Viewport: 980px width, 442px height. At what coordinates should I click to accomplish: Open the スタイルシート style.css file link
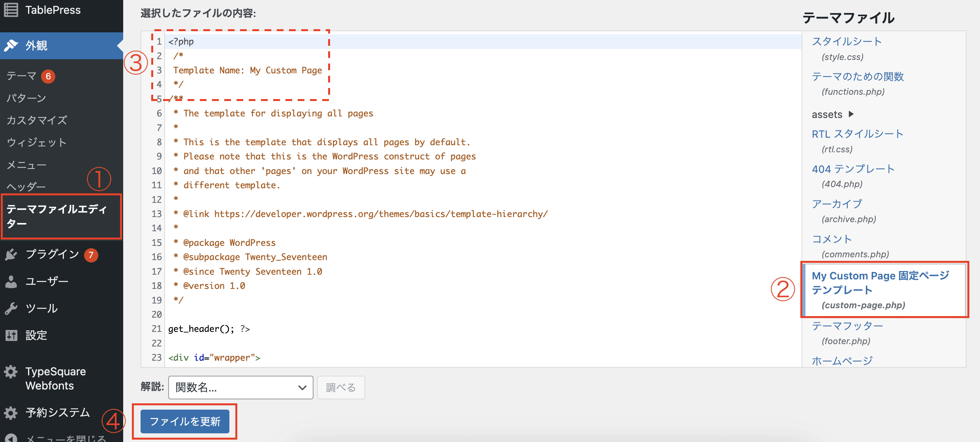[x=847, y=41]
